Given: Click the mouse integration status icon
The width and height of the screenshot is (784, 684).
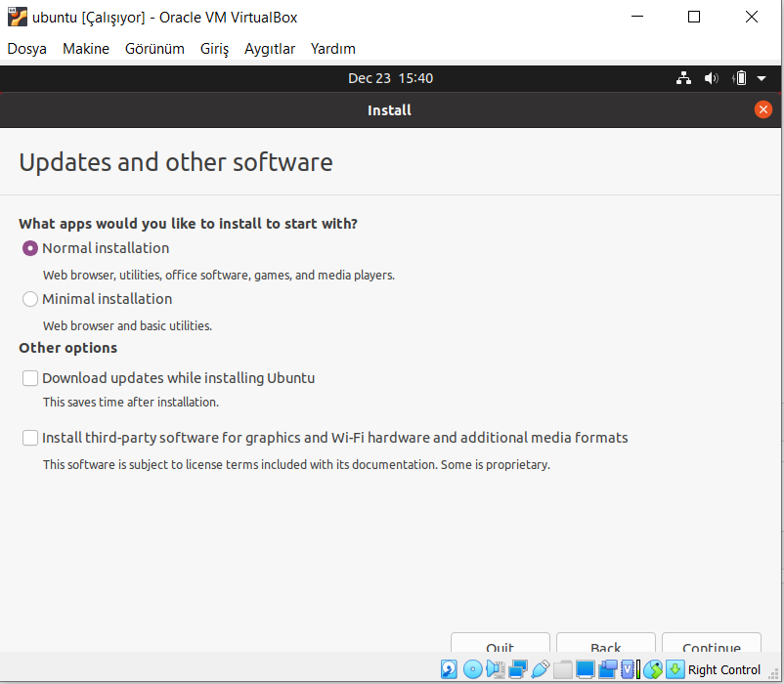Looking at the screenshot, I should [x=653, y=669].
